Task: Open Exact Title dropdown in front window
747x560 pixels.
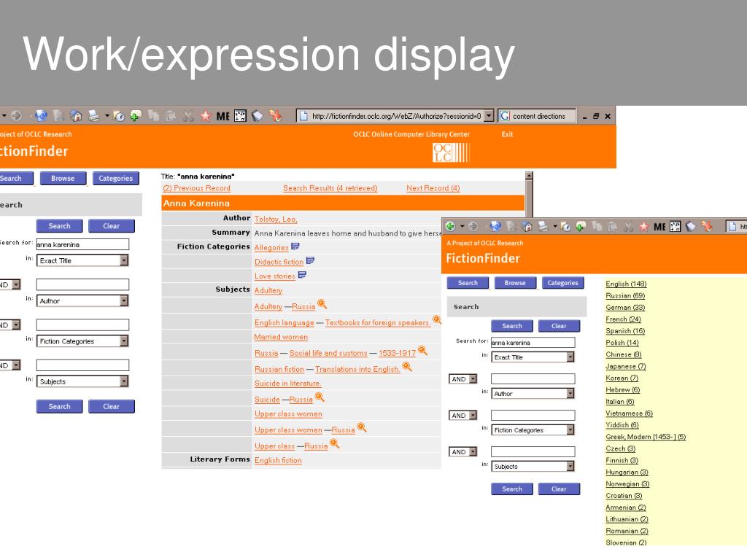Action: coord(570,357)
